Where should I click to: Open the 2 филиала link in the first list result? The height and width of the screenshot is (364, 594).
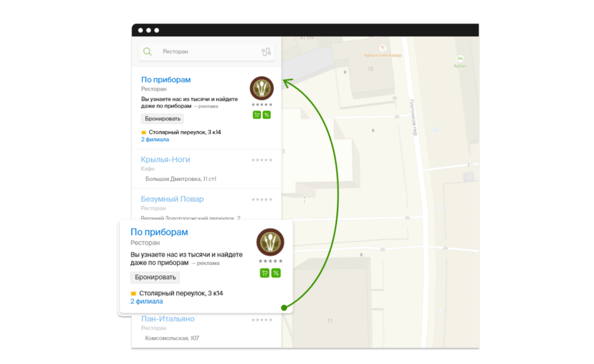(x=155, y=140)
